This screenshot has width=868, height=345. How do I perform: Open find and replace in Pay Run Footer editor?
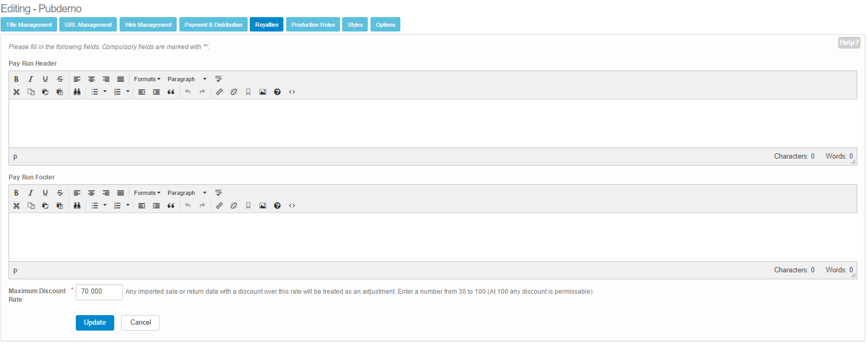click(x=77, y=206)
